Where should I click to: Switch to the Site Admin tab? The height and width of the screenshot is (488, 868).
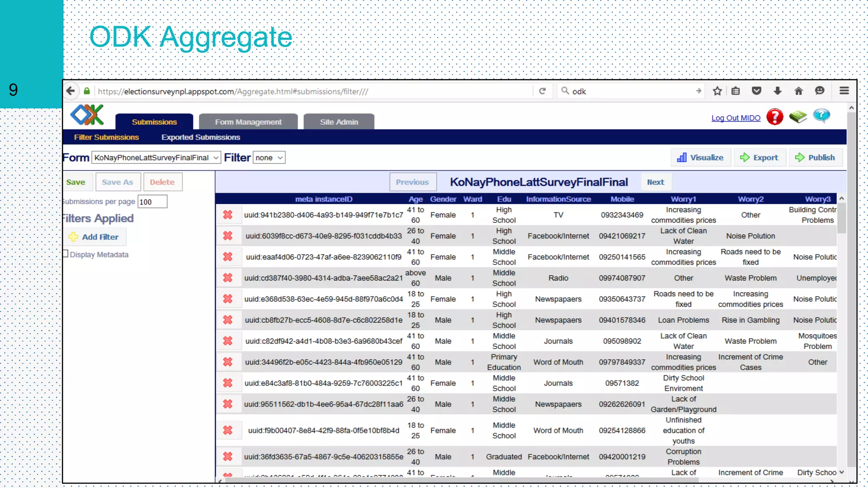pyautogui.click(x=339, y=122)
